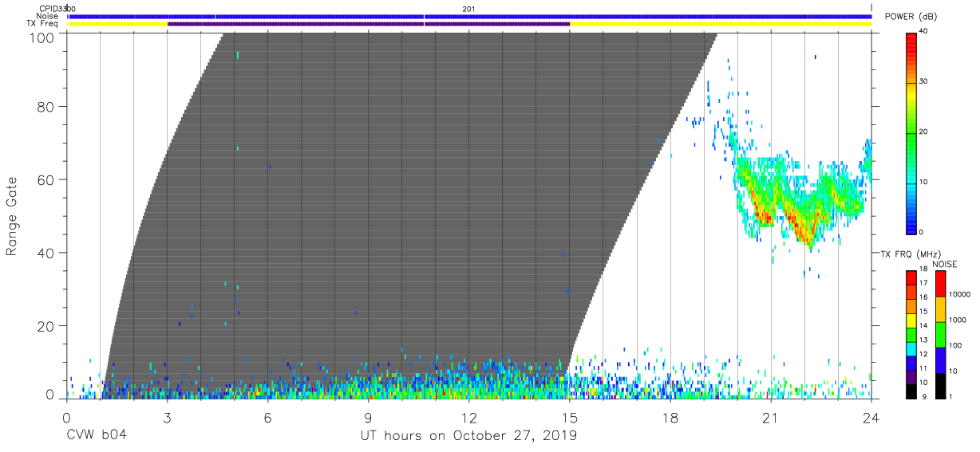Click the 9 tick on the TX FRQ legend

[923, 399]
